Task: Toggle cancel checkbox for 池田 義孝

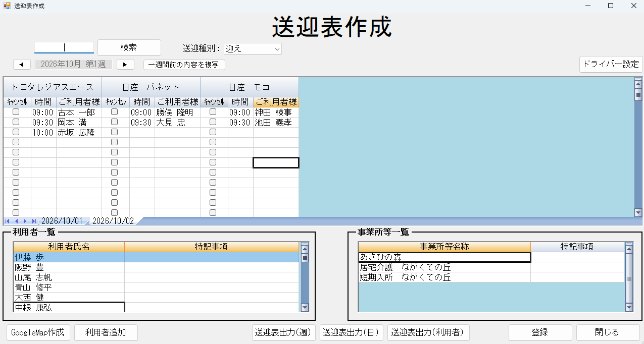Action: tap(213, 122)
